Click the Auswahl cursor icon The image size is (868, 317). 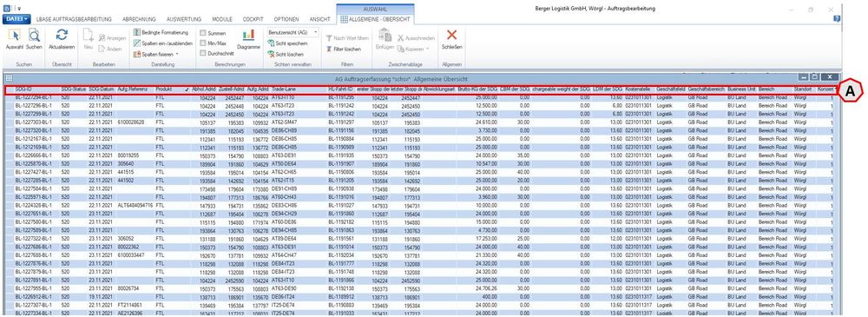pos(15,36)
